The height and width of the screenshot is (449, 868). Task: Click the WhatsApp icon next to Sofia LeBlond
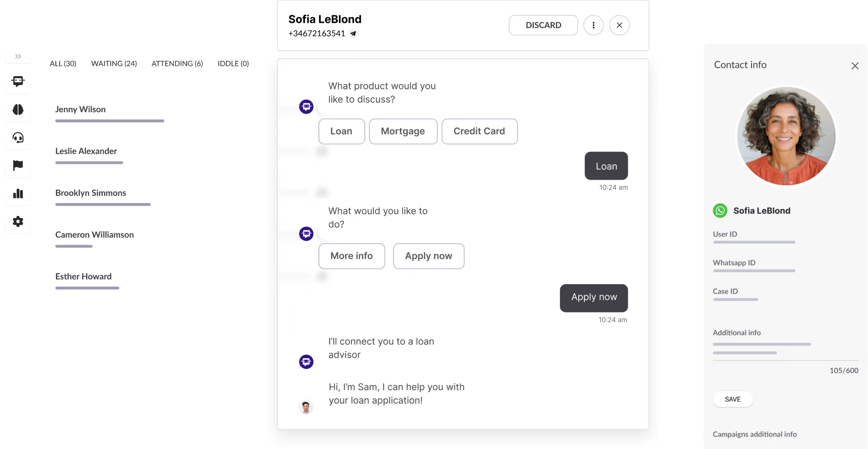(x=720, y=211)
